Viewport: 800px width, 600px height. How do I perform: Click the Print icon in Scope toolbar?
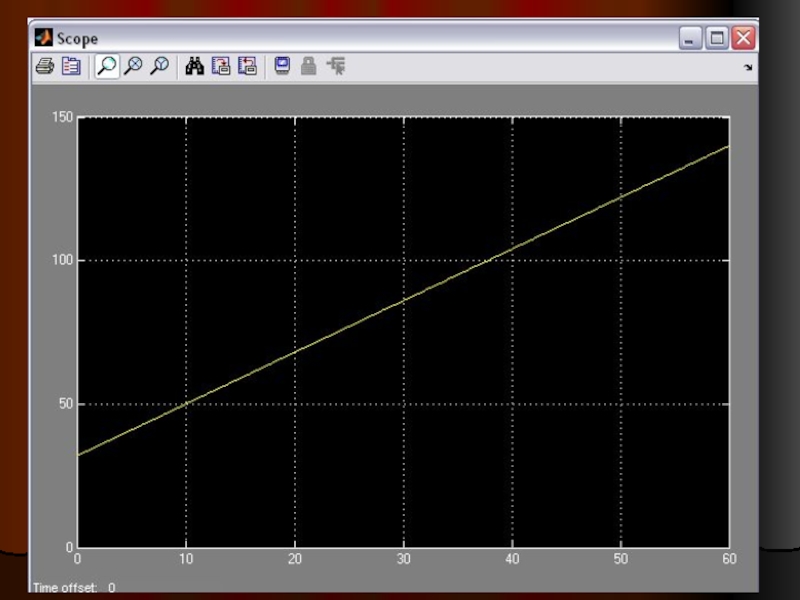(45, 66)
